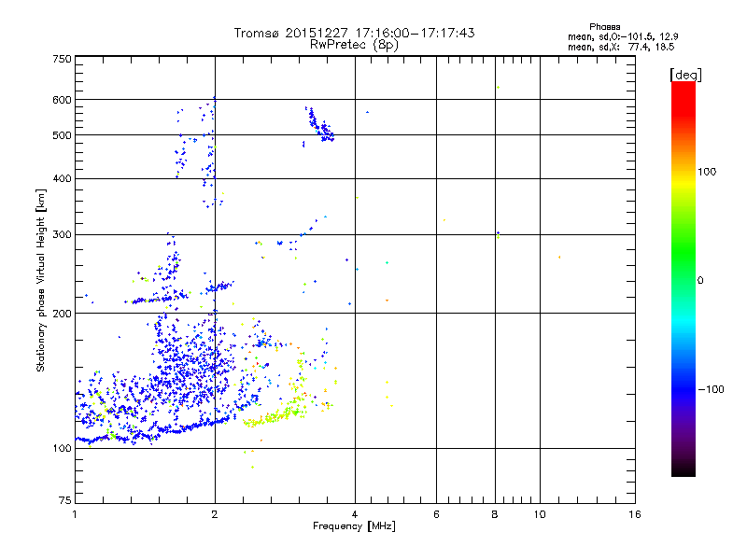Click the x-axis tick label '10'

[540, 514]
